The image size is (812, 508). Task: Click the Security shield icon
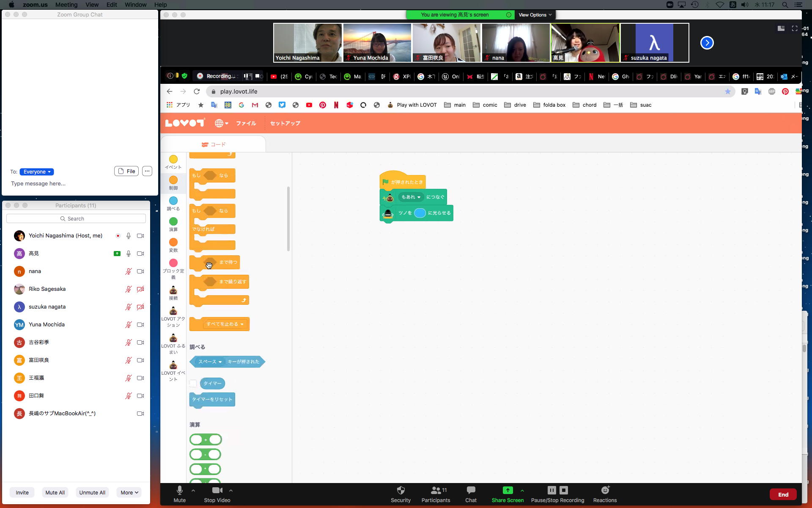pos(401,490)
